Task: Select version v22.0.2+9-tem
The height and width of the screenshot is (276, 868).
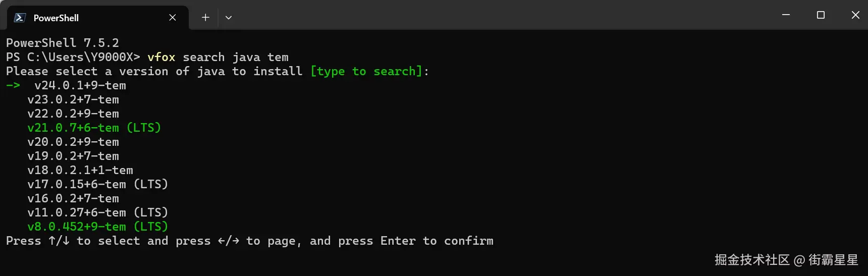Action: click(73, 114)
